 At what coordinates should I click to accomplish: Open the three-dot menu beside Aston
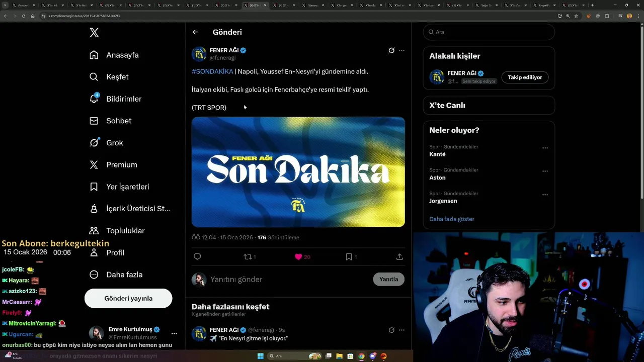click(x=545, y=171)
